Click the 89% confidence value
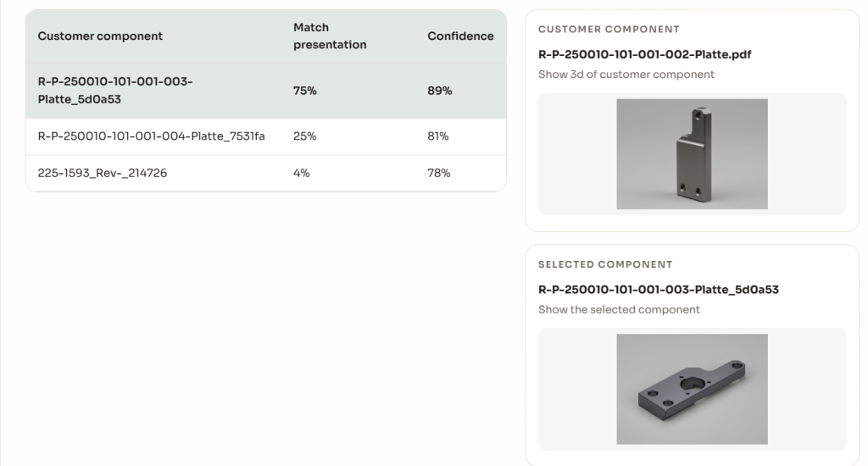The image size is (868, 466). pos(440,91)
